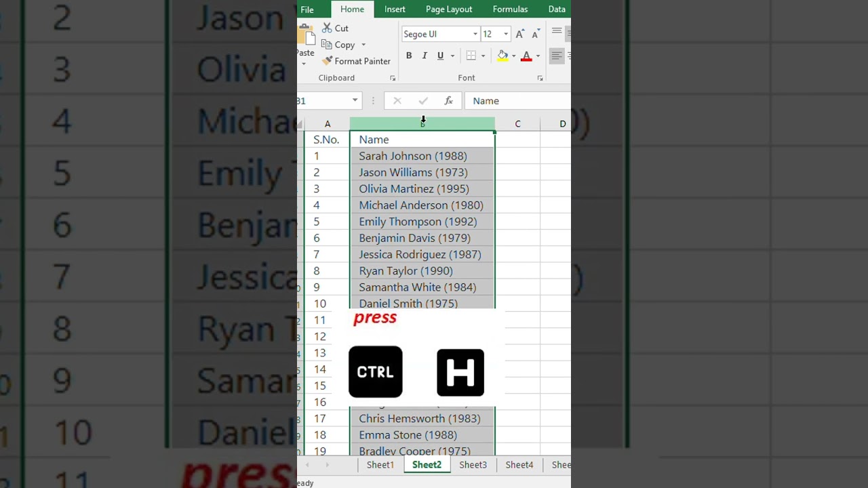Select cell Sarah Johnson (1988)
Screen dimensions: 868x488
422,156
